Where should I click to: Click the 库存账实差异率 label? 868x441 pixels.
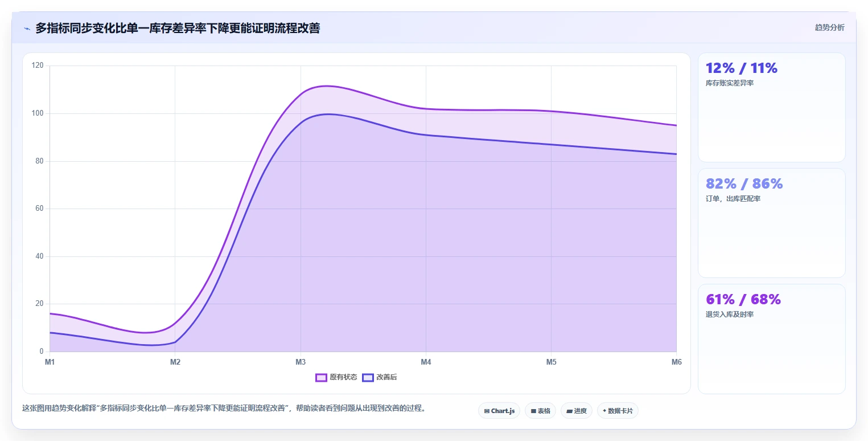click(730, 83)
